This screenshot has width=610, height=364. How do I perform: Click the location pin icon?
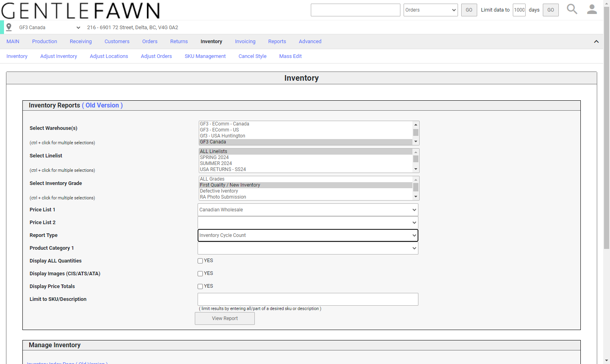point(9,27)
